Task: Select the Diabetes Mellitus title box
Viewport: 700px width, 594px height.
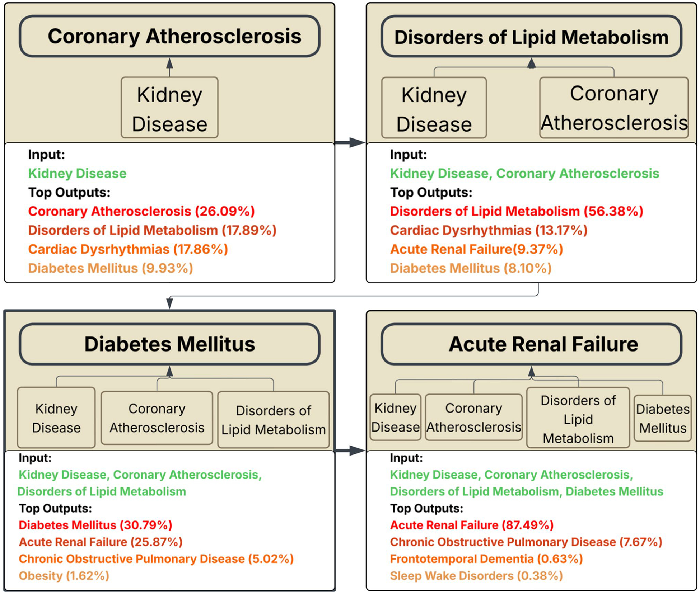Action: pyautogui.click(x=169, y=344)
